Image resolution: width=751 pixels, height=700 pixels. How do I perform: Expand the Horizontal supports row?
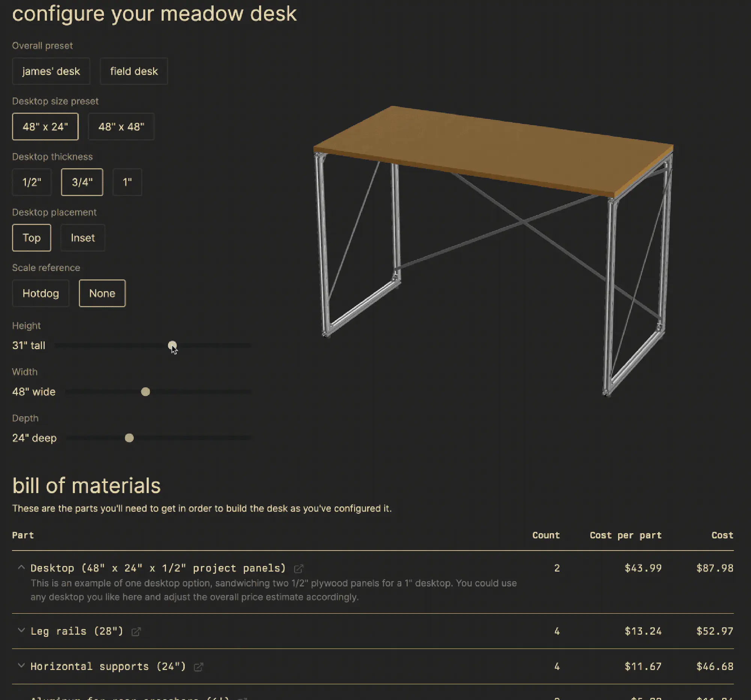click(x=21, y=666)
